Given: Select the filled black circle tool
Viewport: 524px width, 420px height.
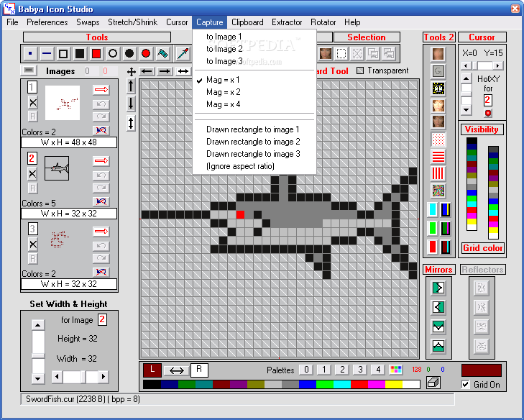Looking at the screenshot, I should coord(129,53).
